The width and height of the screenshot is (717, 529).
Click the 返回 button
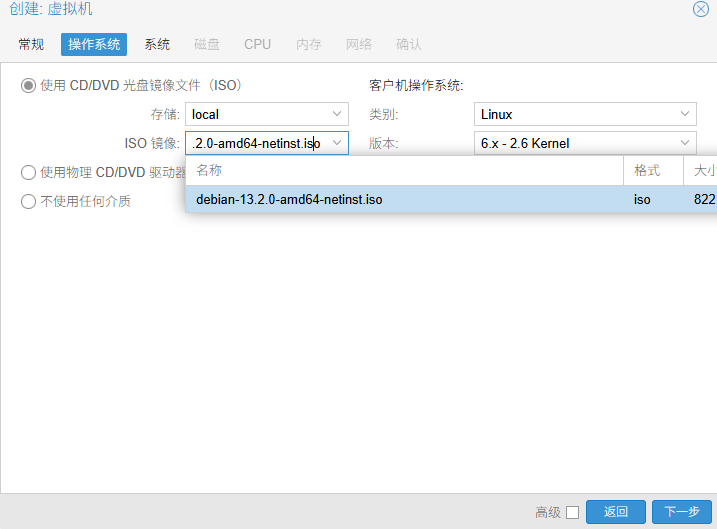(x=616, y=512)
